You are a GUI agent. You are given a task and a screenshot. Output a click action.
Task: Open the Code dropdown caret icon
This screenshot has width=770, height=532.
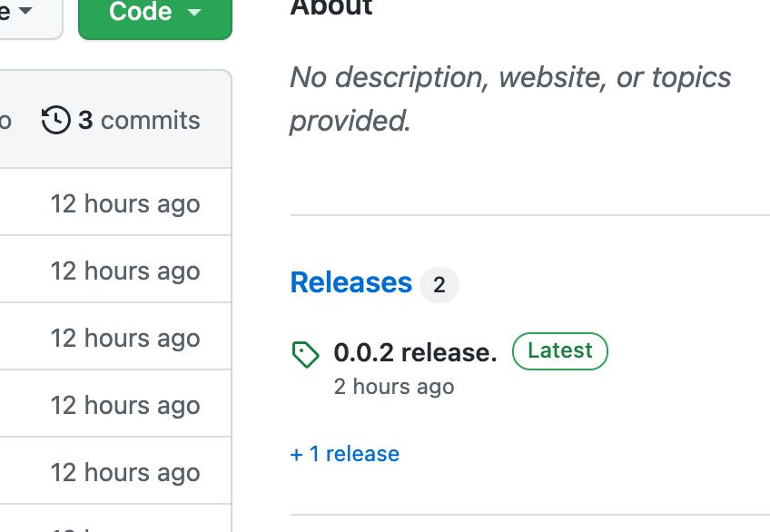[x=193, y=13]
